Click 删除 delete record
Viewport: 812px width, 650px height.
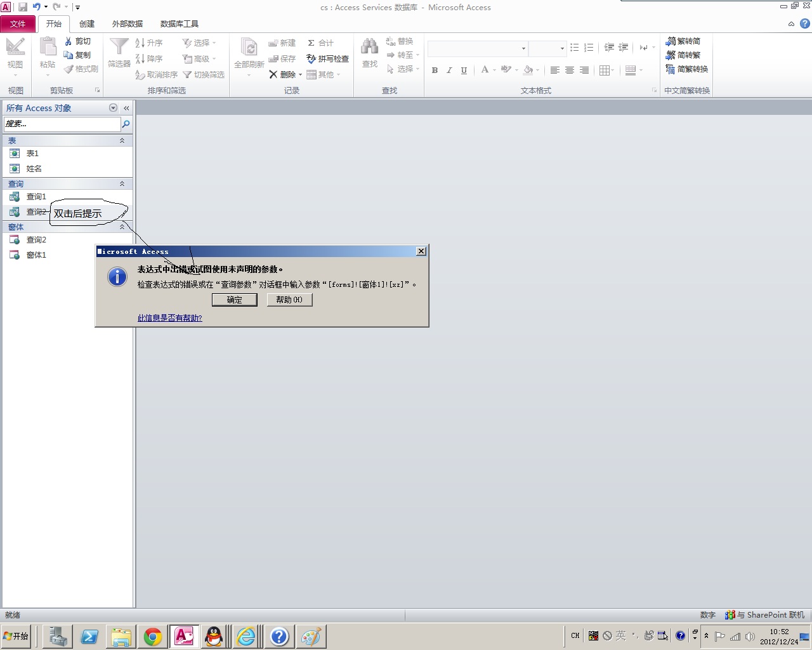pos(282,75)
